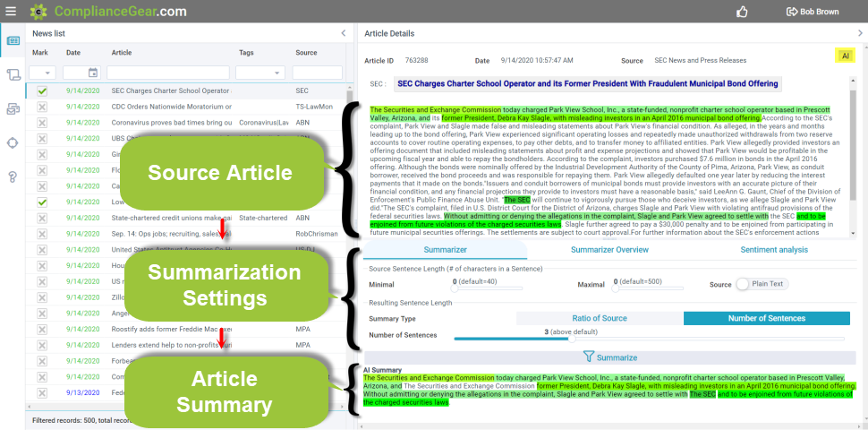Click the Source filter input field
Screen dimensions: 868x430
pos(317,73)
